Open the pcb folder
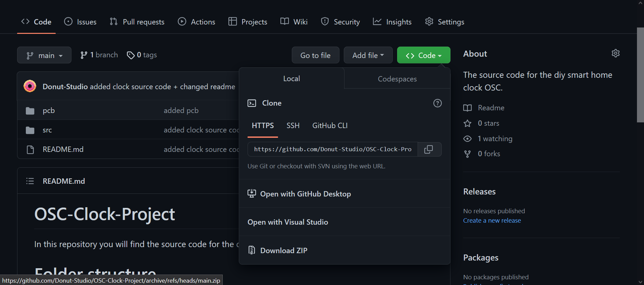The width and height of the screenshot is (644, 285). tap(49, 111)
